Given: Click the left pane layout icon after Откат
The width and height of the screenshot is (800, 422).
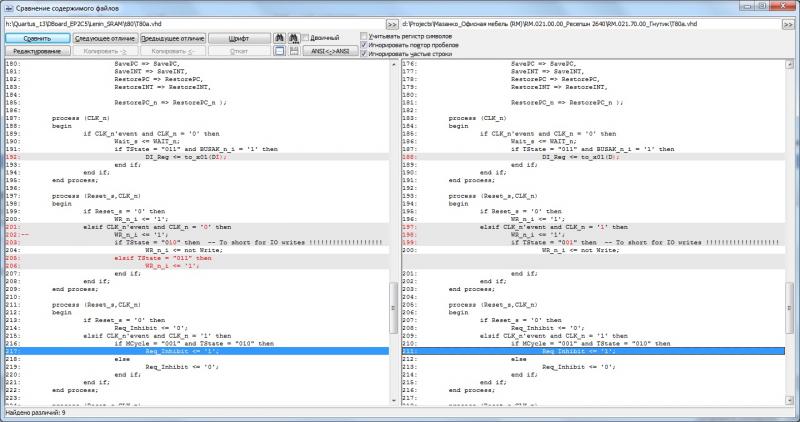Looking at the screenshot, I should (x=280, y=50).
